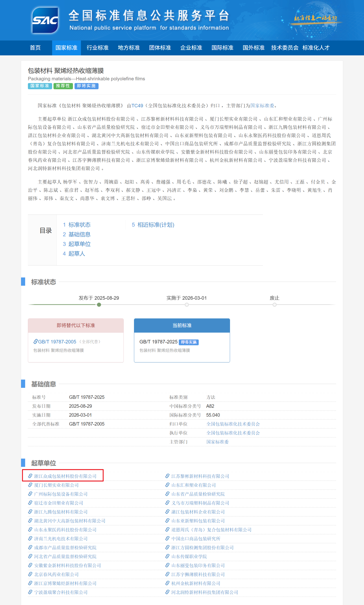Click the 实施于 2026-03-01 timeline marker
364x605 pixels.
tap(187, 305)
